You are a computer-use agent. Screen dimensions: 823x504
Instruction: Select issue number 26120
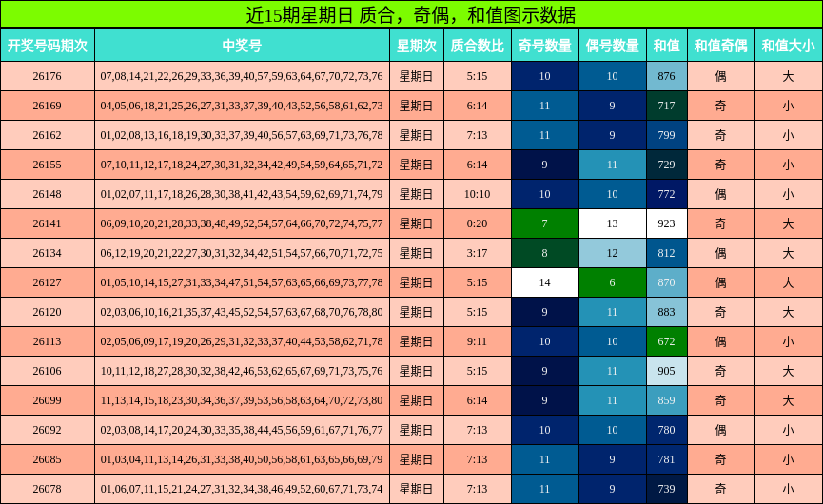tap(48, 312)
